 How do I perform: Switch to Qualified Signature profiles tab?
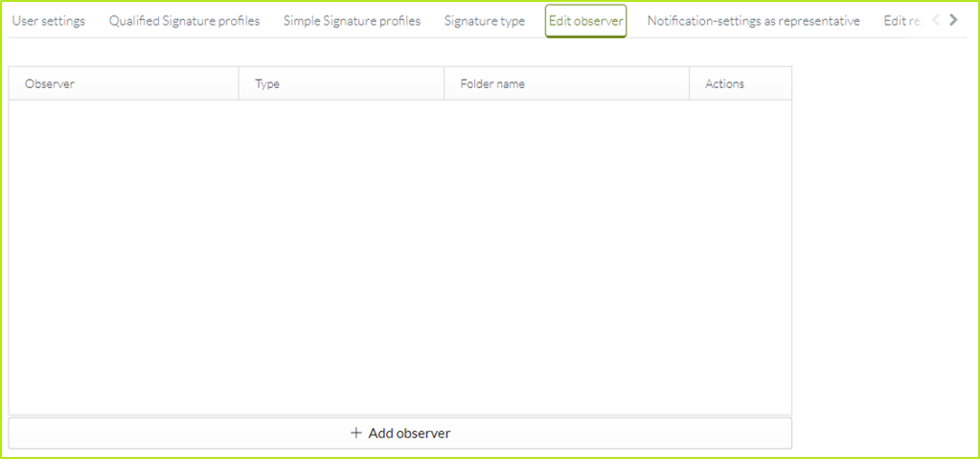point(184,21)
